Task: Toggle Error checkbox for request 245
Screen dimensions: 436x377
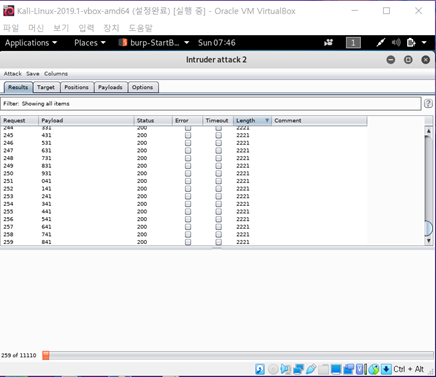Action: click(x=188, y=135)
